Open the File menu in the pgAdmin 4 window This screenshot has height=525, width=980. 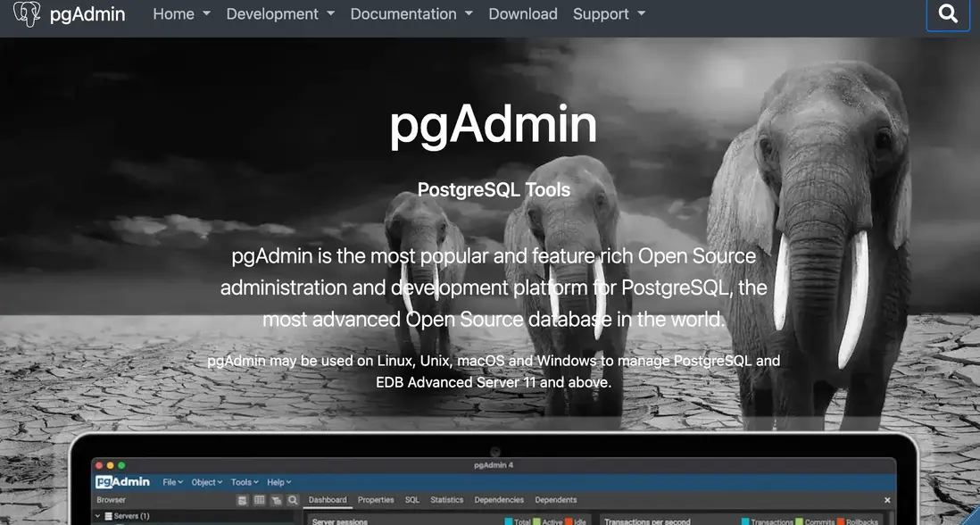pyautogui.click(x=172, y=482)
